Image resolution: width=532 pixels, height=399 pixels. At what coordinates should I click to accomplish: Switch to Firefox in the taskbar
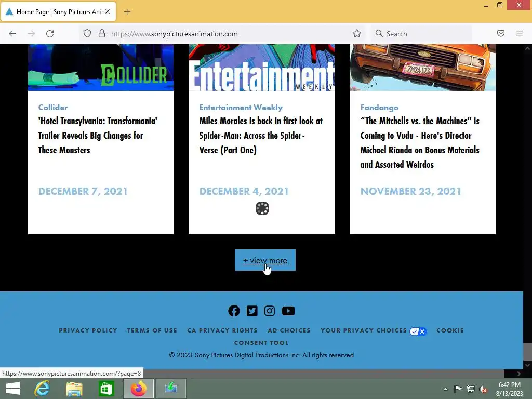pos(138,389)
